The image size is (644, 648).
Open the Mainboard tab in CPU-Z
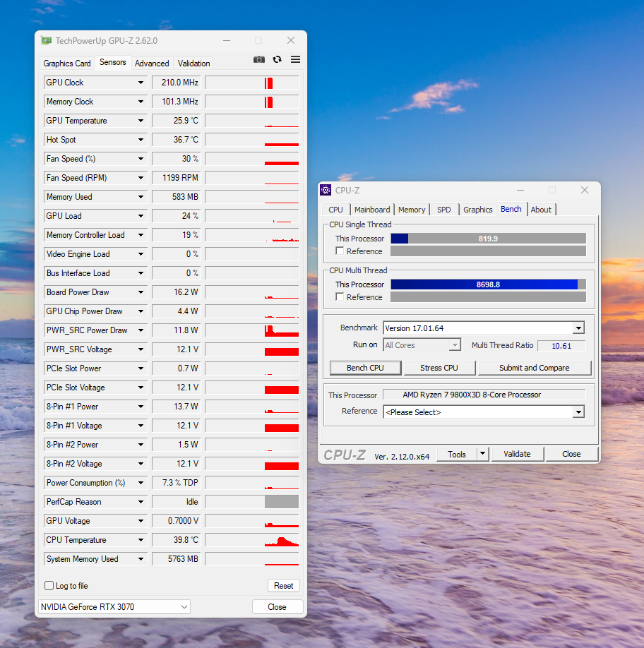(372, 210)
